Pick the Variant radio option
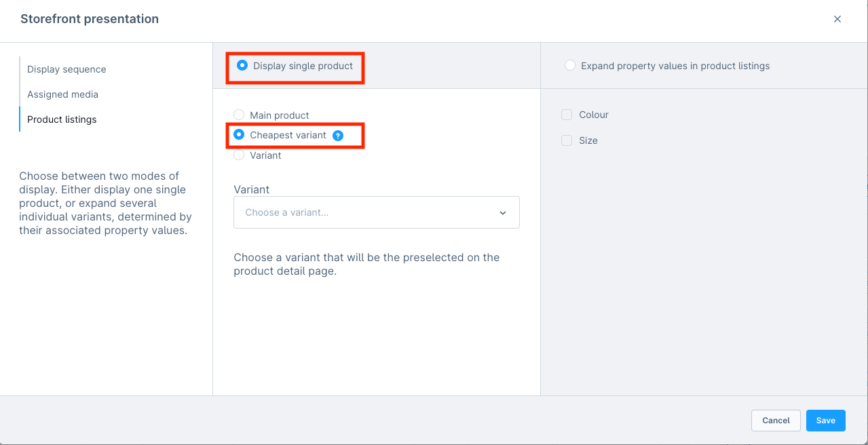This screenshot has width=868, height=445. tap(239, 155)
